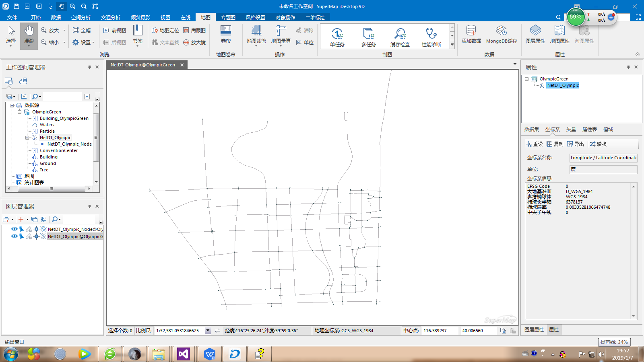The height and width of the screenshot is (362, 644).
Task: Click the layer manager search field
Action: (x=80, y=219)
